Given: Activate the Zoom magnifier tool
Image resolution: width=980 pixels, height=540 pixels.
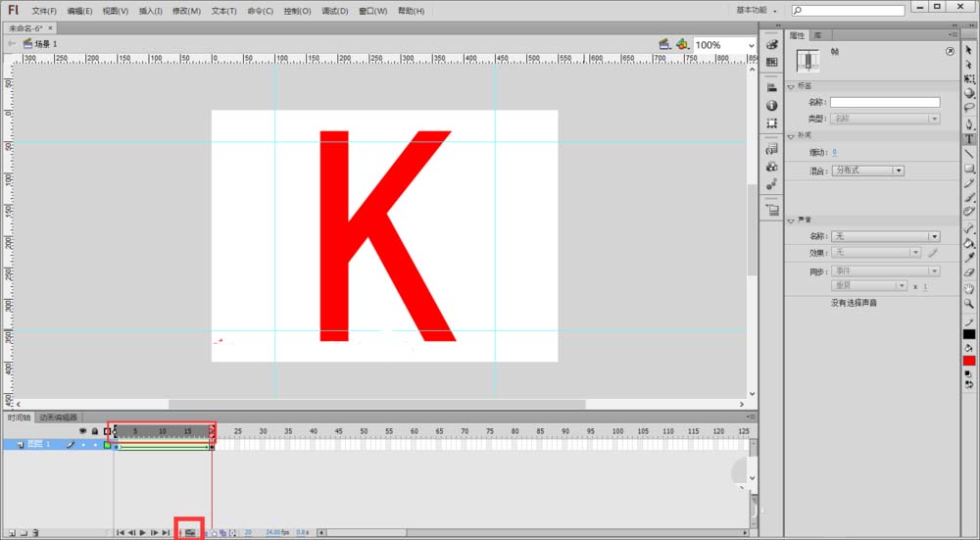Looking at the screenshot, I should pos(969,303).
